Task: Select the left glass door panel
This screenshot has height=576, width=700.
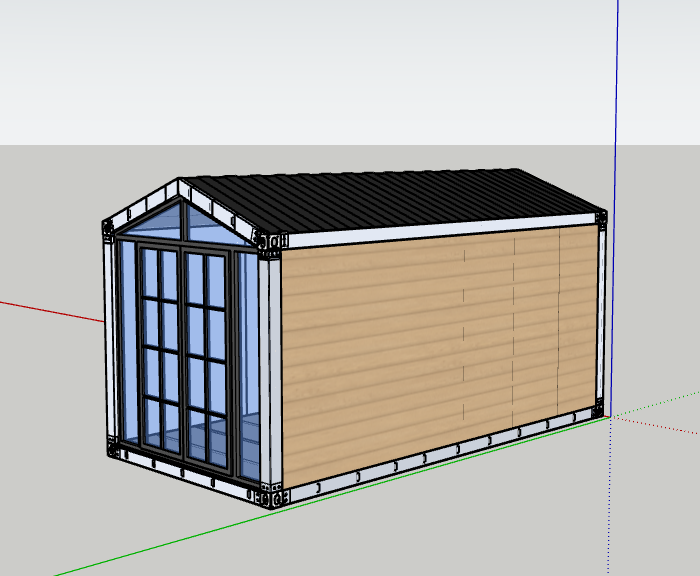Action: 160,350
